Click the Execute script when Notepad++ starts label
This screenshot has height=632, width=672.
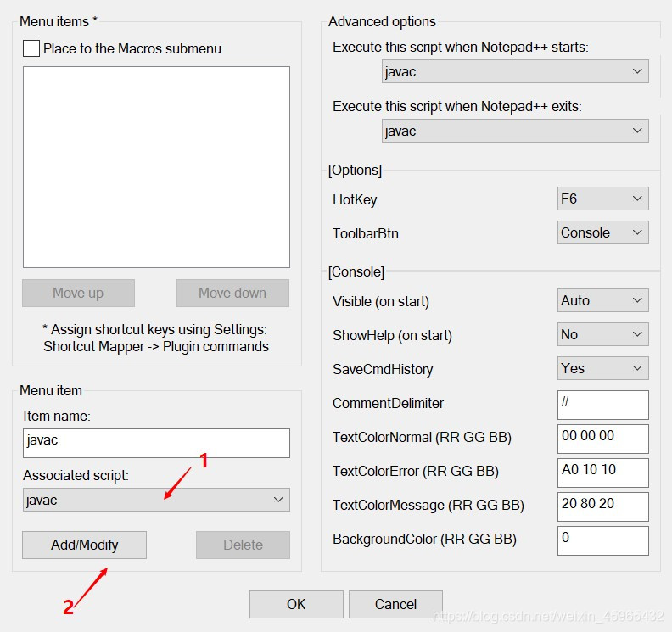(461, 47)
